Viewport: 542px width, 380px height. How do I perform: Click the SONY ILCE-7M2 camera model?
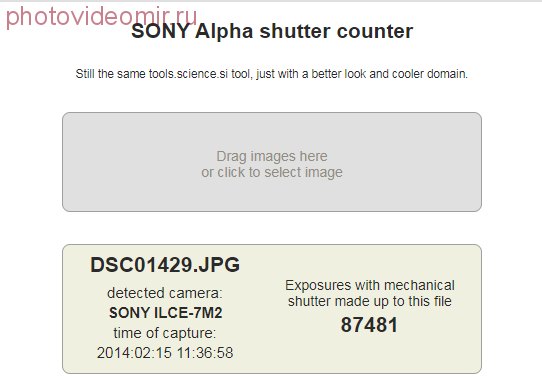[x=166, y=313]
